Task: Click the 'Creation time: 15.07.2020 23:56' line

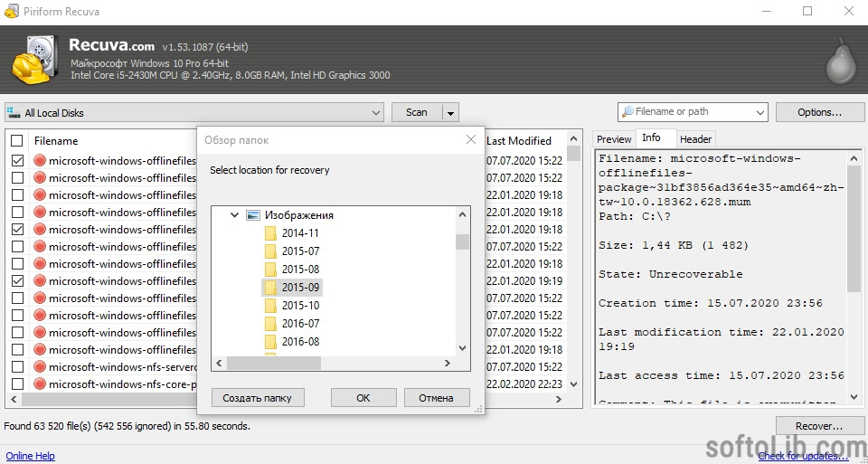Action: click(x=711, y=303)
